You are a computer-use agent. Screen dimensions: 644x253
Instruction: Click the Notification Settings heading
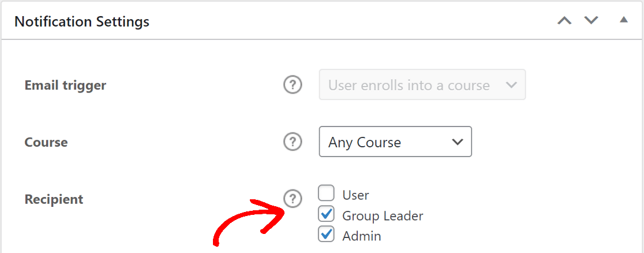[82, 22]
